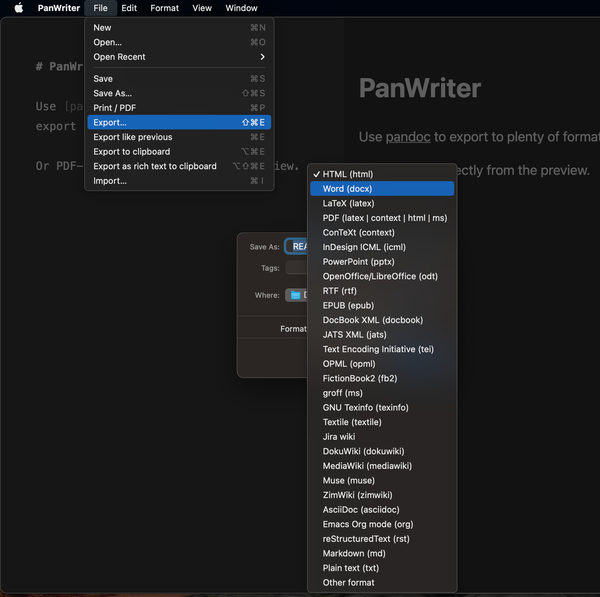
Task: Click the Tags input field
Action: pos(296,268)
